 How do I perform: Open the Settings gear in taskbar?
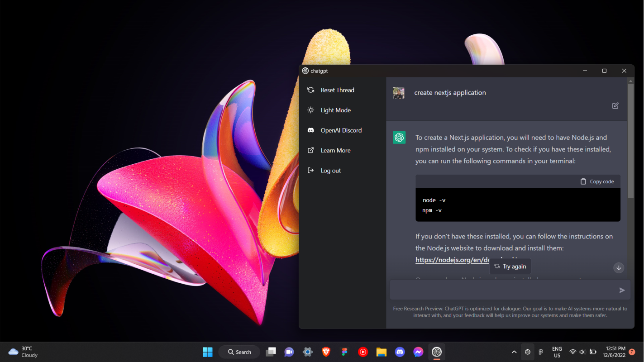307,352
